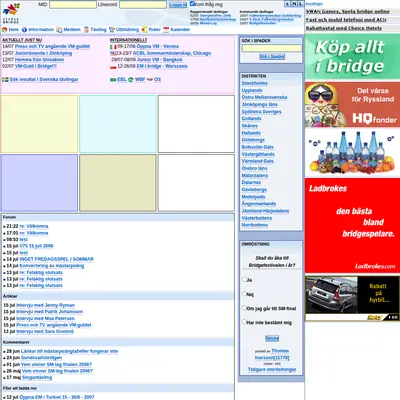Click the Svenska Bridge logo
Viewport: 400px width, 400px height.
point(11,13)
